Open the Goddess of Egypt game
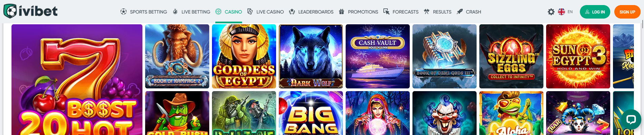Screen dimensions: 644x135 tap(244, 56)
